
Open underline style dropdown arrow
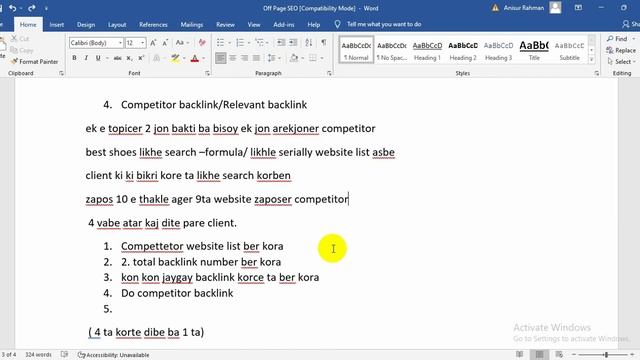point(107,58)
